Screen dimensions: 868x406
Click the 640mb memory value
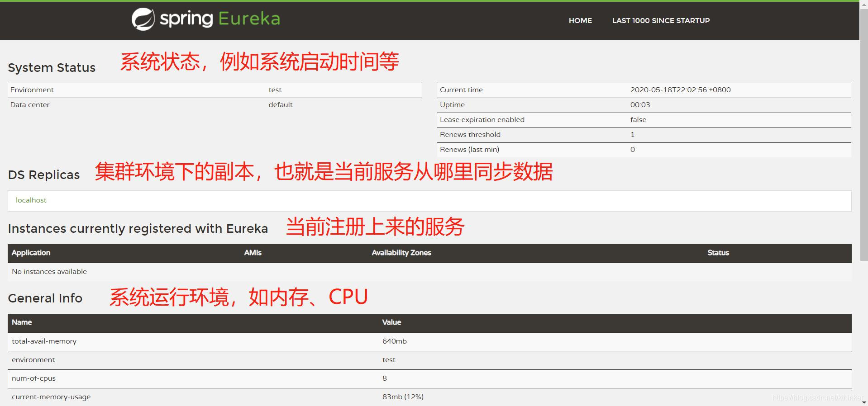[x=394, y=341]
